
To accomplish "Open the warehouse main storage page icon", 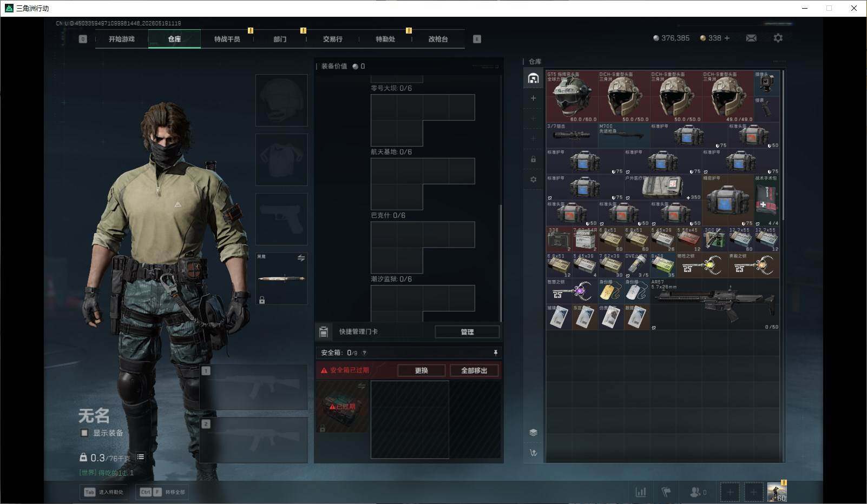I will (533, 78).
